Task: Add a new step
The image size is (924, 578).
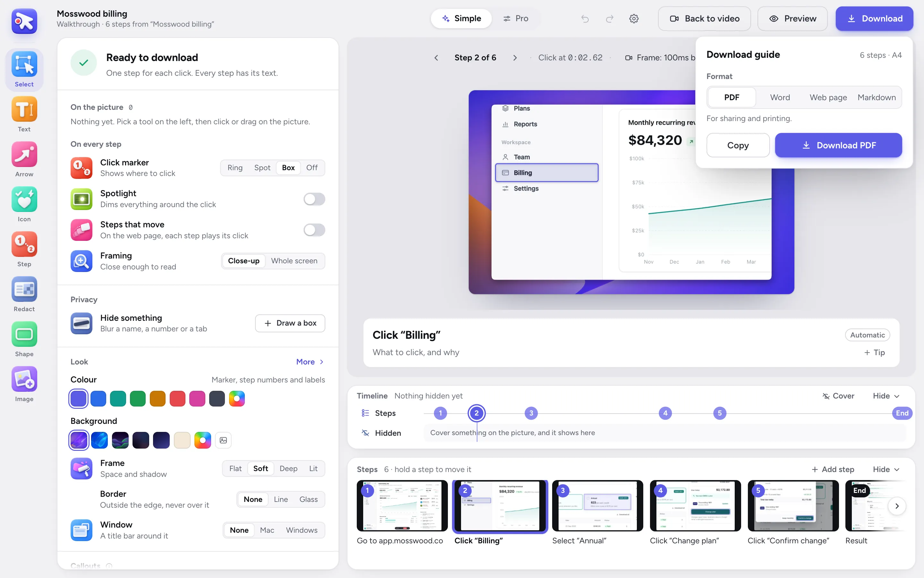Action: coord(833,469)
